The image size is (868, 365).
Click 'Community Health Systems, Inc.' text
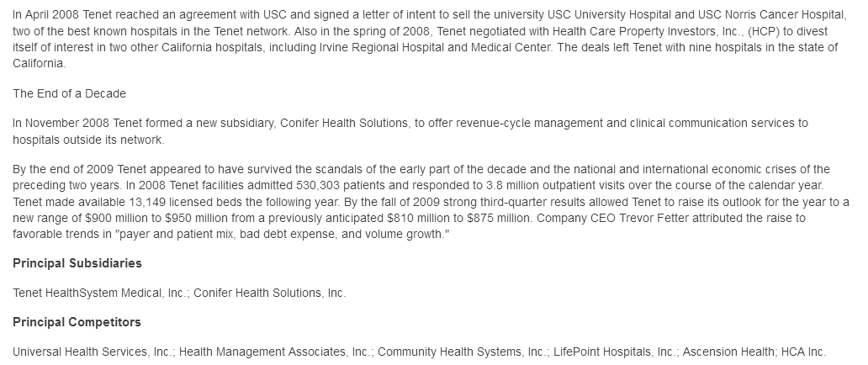pos(463,352)
